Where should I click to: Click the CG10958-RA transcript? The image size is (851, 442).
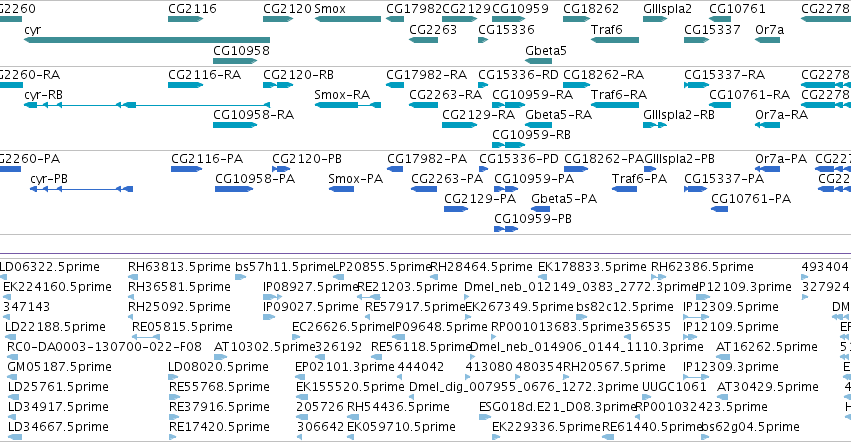(x=235, y=125)
